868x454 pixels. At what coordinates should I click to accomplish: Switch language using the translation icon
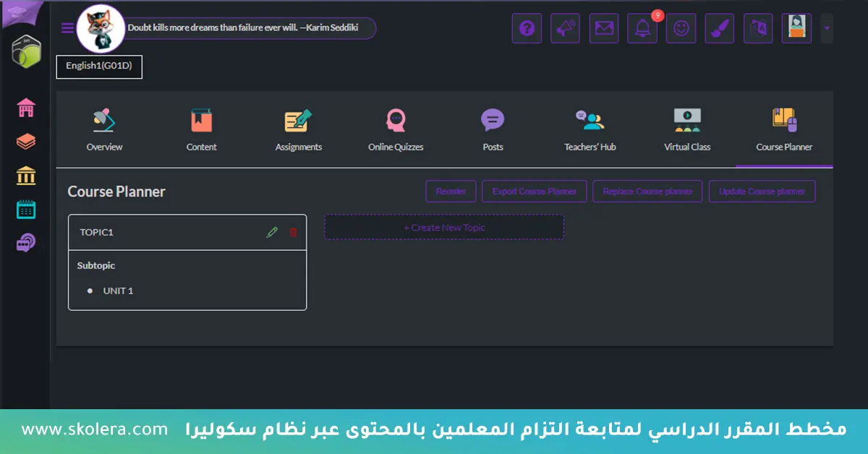[757, 27]
